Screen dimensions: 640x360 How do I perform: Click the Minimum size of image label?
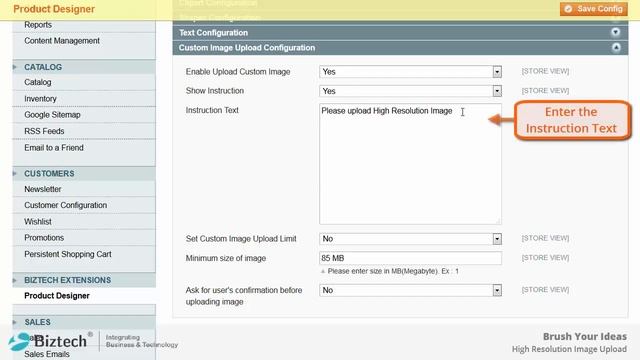[226, 258]
